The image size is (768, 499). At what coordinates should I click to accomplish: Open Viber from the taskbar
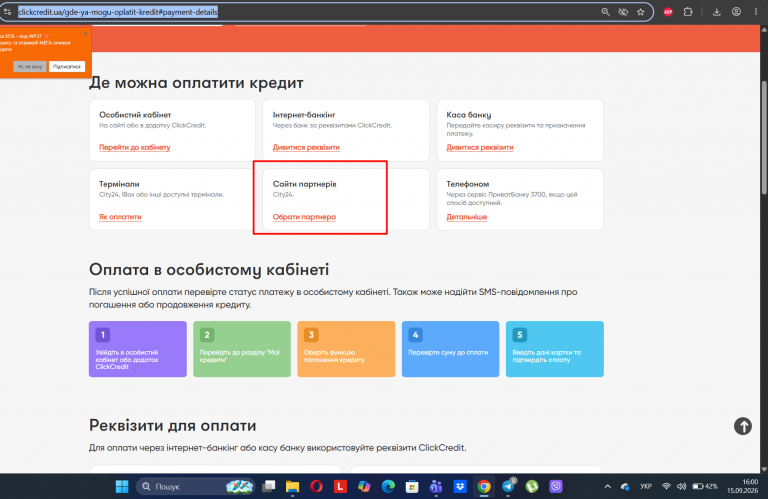coord(555,486)
